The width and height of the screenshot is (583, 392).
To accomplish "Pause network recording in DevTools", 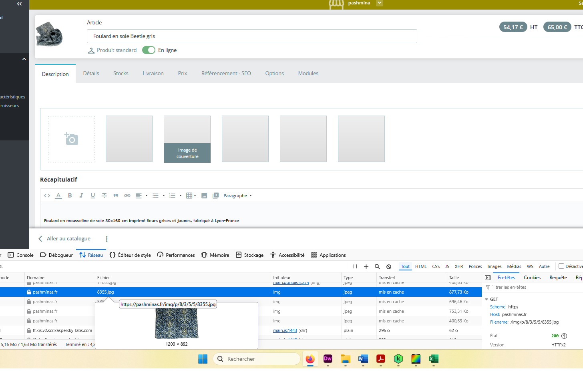I will pos(355,266).
